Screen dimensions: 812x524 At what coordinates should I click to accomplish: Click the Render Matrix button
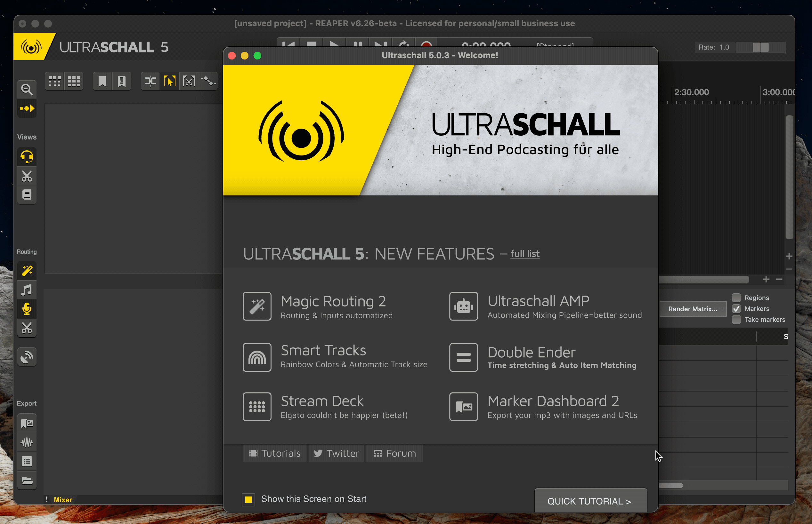(693, 309)
